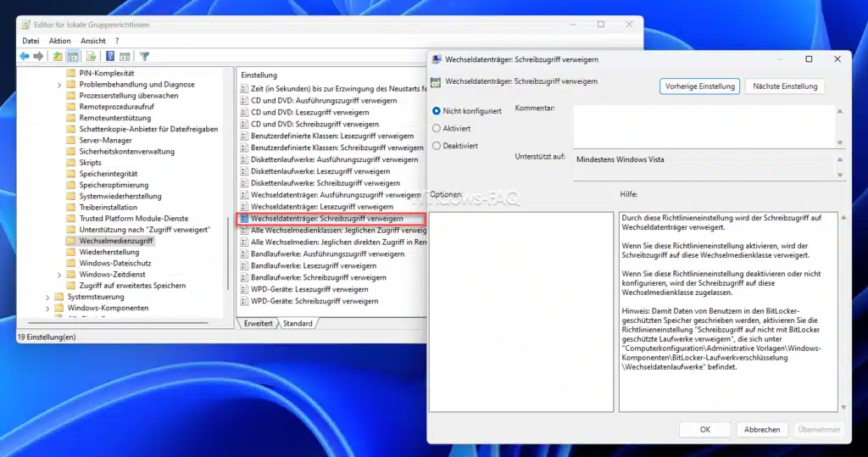Viewport: 868px width, 457px height.
Task: Select the Wechselmedienzugriff tree folder
Action: (x=115, y=241)
